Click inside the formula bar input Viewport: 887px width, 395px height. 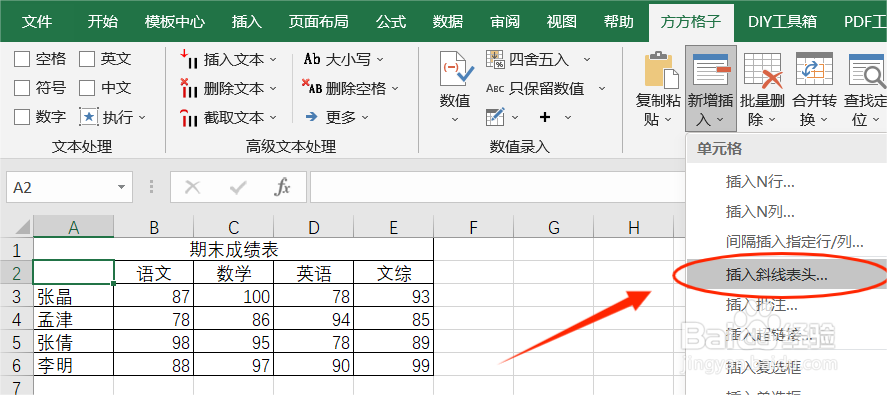coord(498,187)
